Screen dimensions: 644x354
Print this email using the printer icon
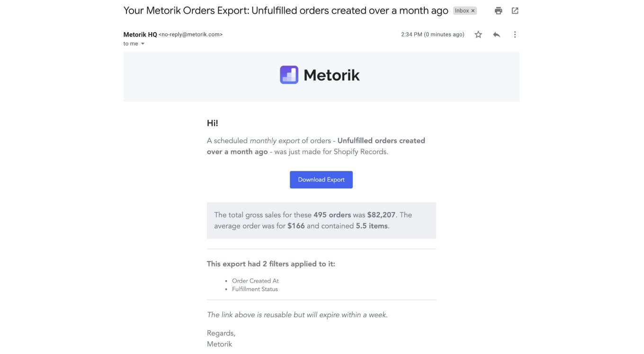pos(498,11)
